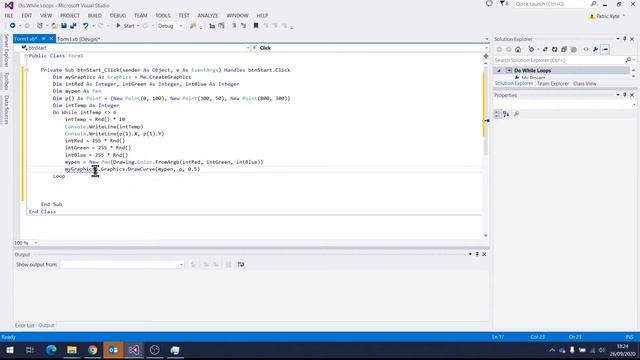Open Microsoft Edge from the taskbar
Image resolution: width=640 pixels, height=360 pixels.
click(x=51, y=350)
